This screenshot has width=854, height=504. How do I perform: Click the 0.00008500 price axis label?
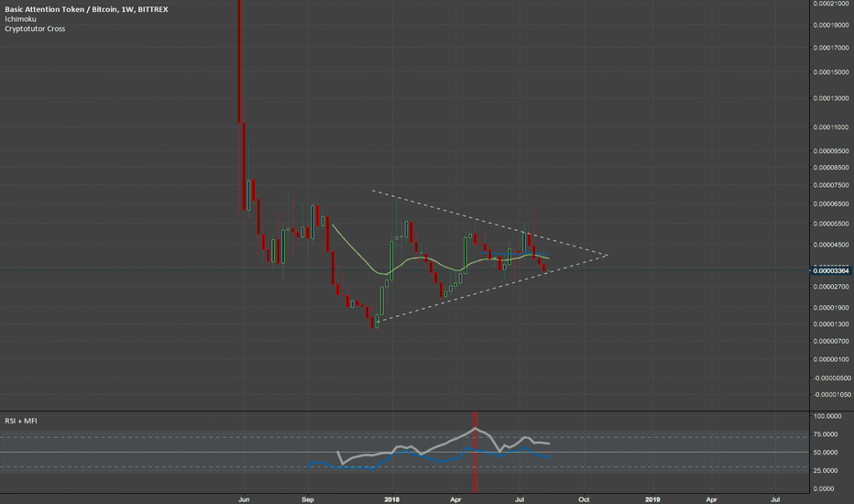tap(830, 168)
